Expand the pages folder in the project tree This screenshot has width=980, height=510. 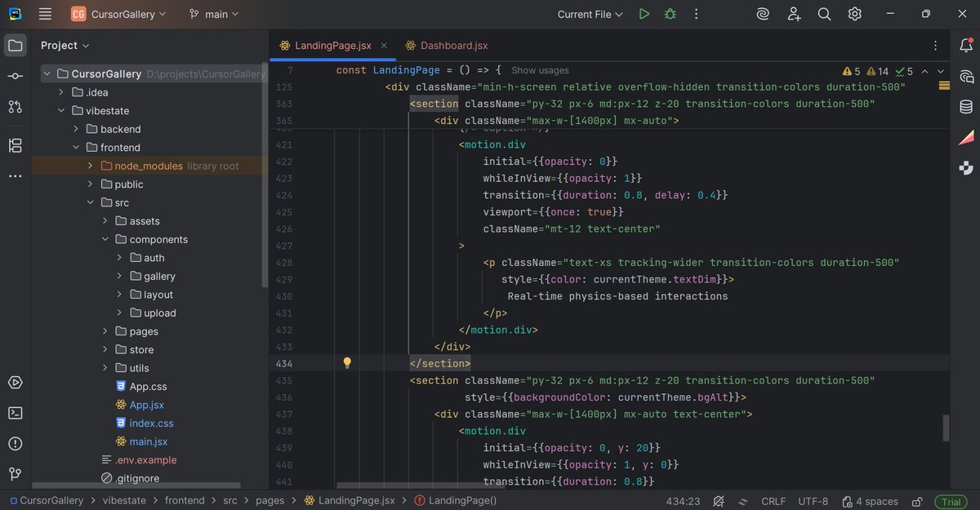(105, 330)
